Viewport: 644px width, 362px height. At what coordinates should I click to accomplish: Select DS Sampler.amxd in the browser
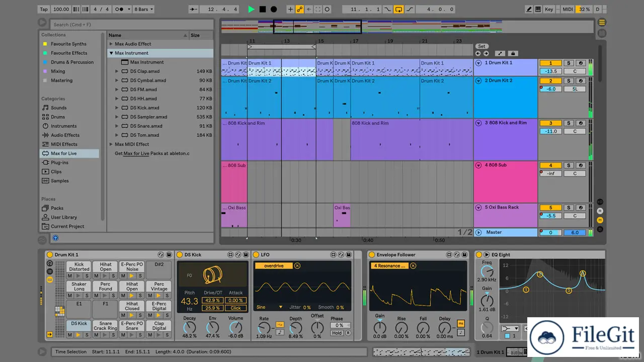tap(148, 117)
